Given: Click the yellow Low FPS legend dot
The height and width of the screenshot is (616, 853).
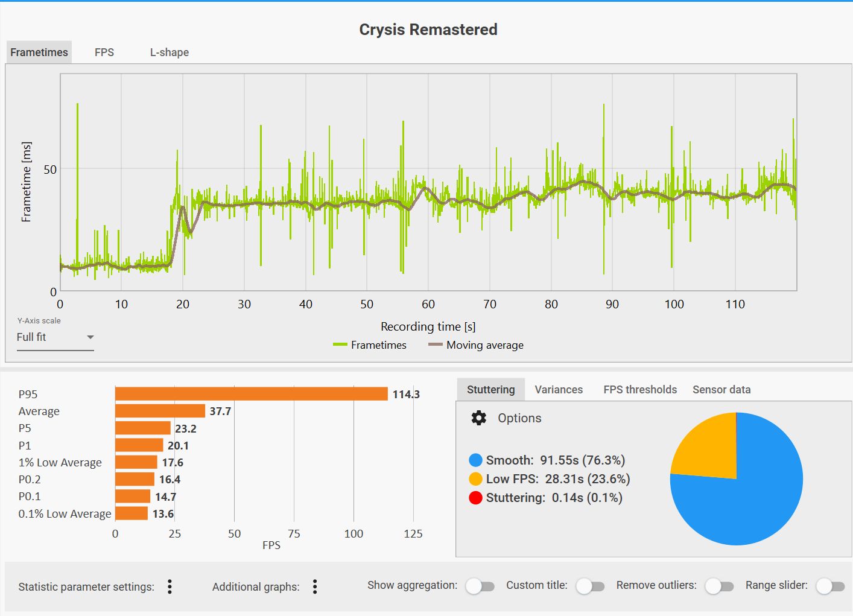Looking at the screenshot, I should coord(475,479).
